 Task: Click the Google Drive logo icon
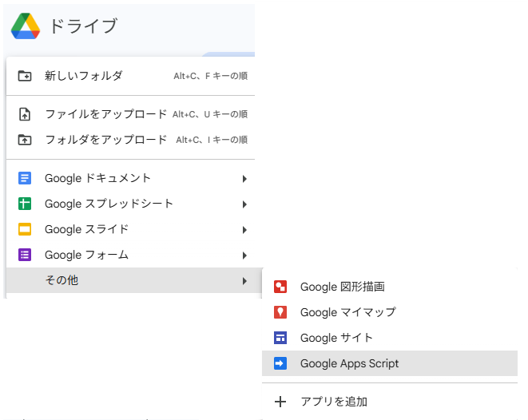click(x=26, y=26)
